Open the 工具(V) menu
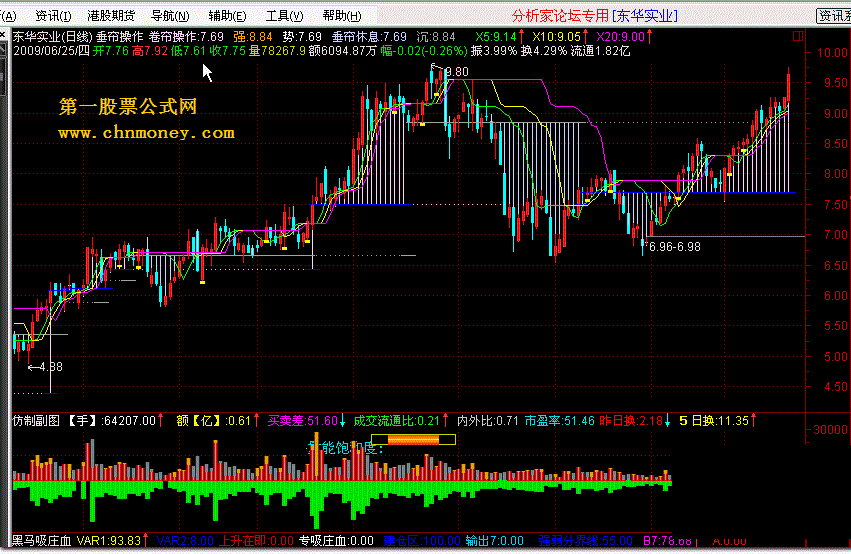Image resolution: width=851 pixels, height=554 pixels. [x=284, y=16]
